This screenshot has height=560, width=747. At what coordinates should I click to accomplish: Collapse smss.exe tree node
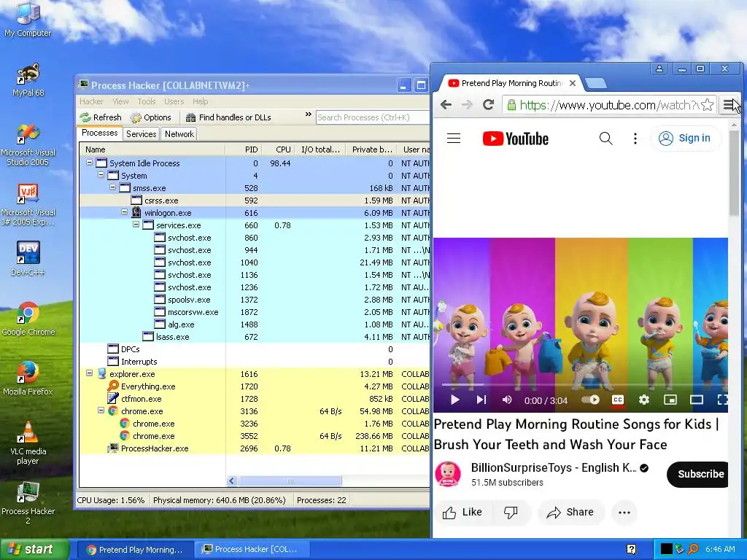112,187
